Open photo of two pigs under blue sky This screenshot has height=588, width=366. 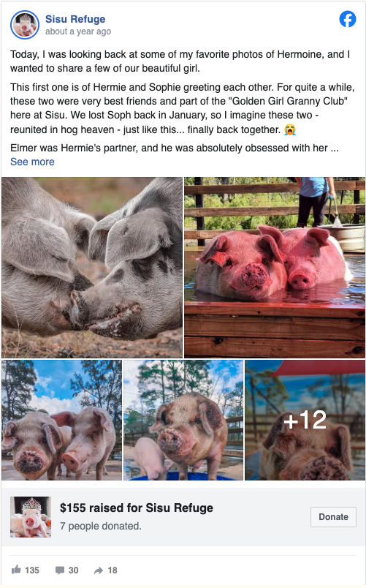point(62,420)
